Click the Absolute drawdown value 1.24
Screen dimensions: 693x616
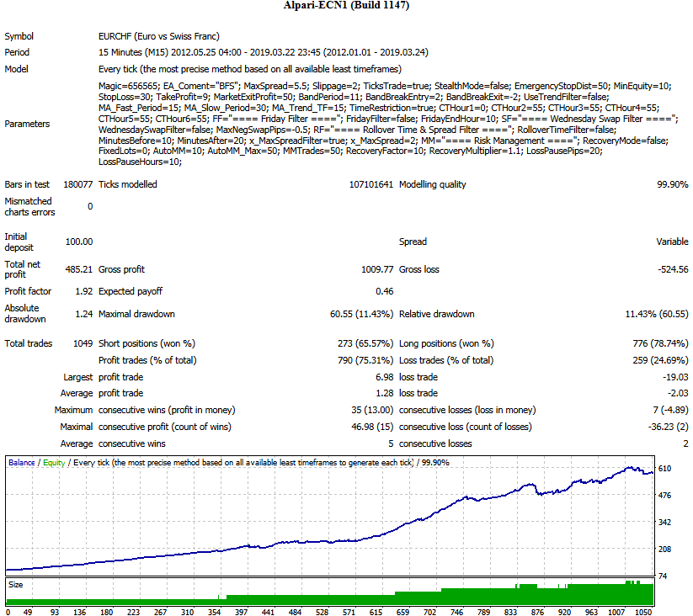pyautogui.click(x=84, y=314)
